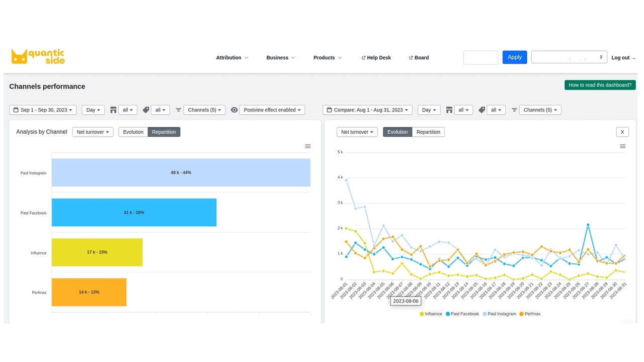Toggle Postview effect enabled setting
The height and width of the screenshot is (362, 644).
click(x=272, y=110)
